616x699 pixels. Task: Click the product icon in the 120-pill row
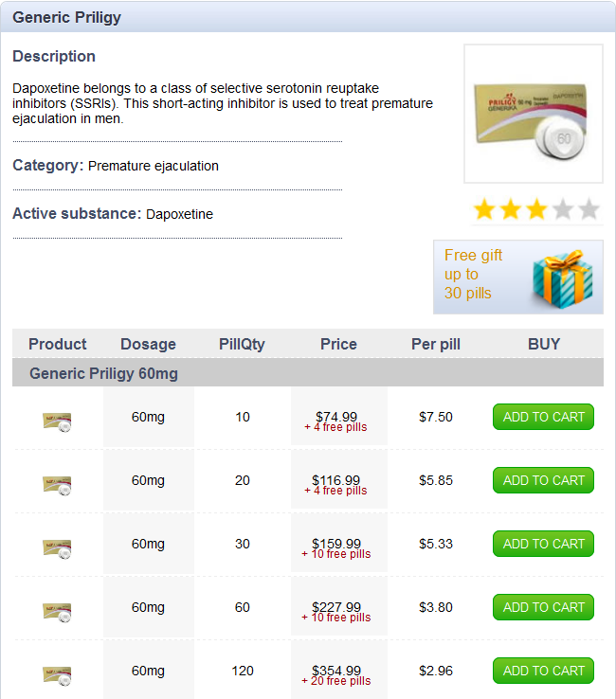(57, 675)
